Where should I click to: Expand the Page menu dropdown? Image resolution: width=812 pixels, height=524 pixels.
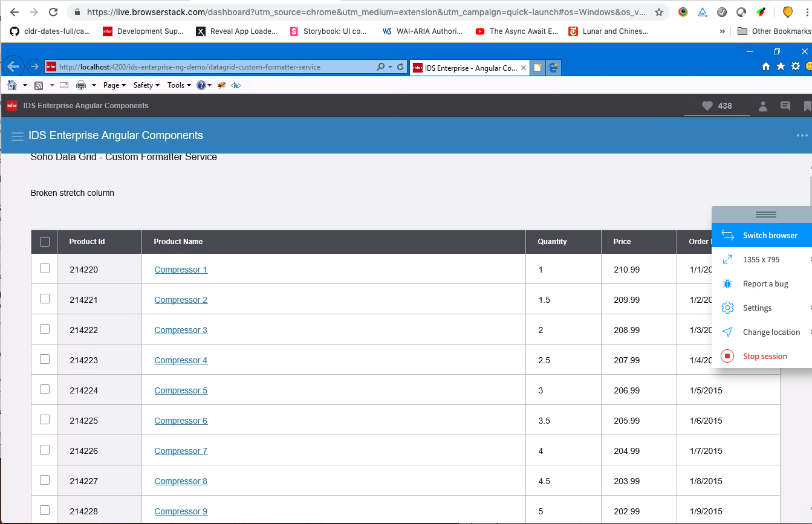[x=114, y=85]
